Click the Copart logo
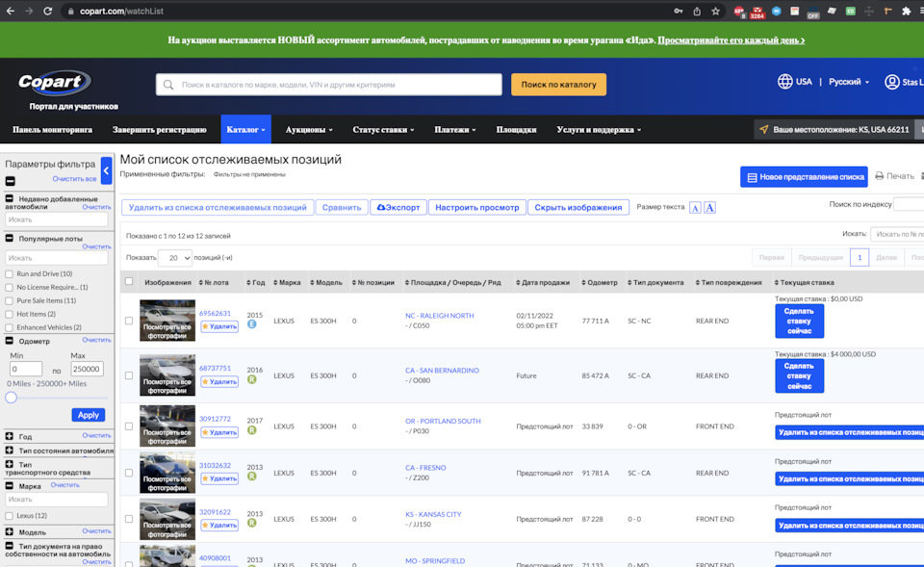 pos(54,83)
